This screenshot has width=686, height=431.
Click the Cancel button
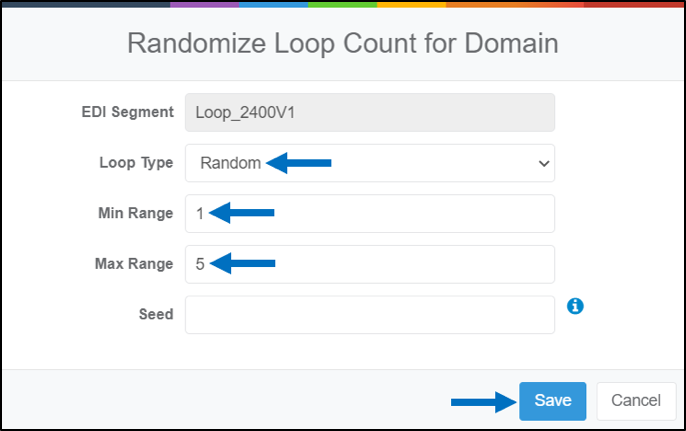coord(636,401)
